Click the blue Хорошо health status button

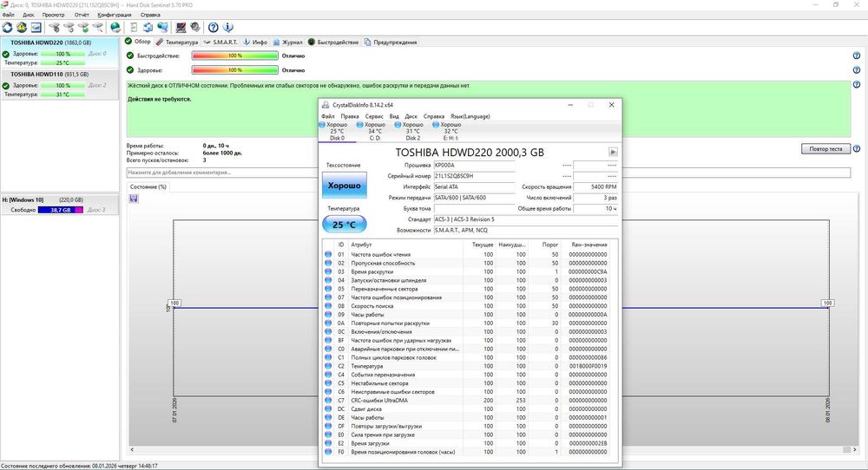tap(345, 186)
